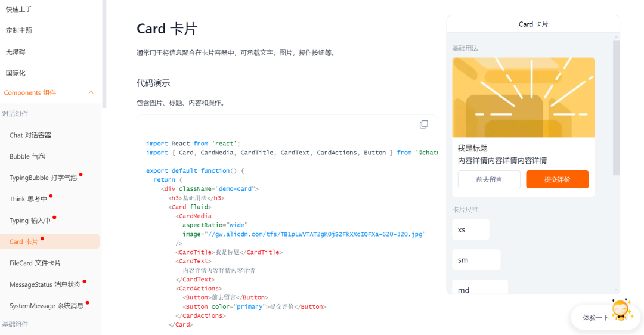Select the xs size card

(470, 229)
